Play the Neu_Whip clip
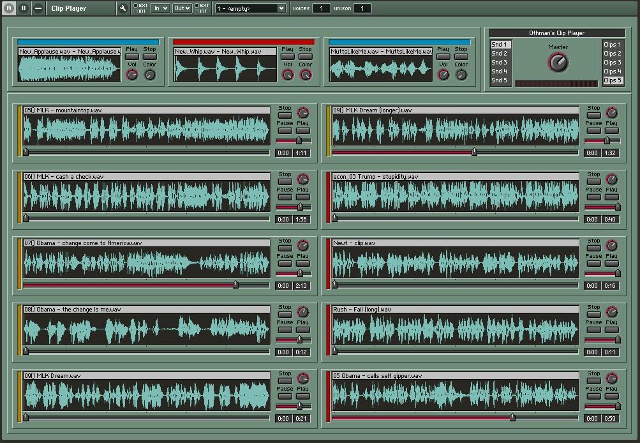Viewport: 640px width, 443px height. 287,56
